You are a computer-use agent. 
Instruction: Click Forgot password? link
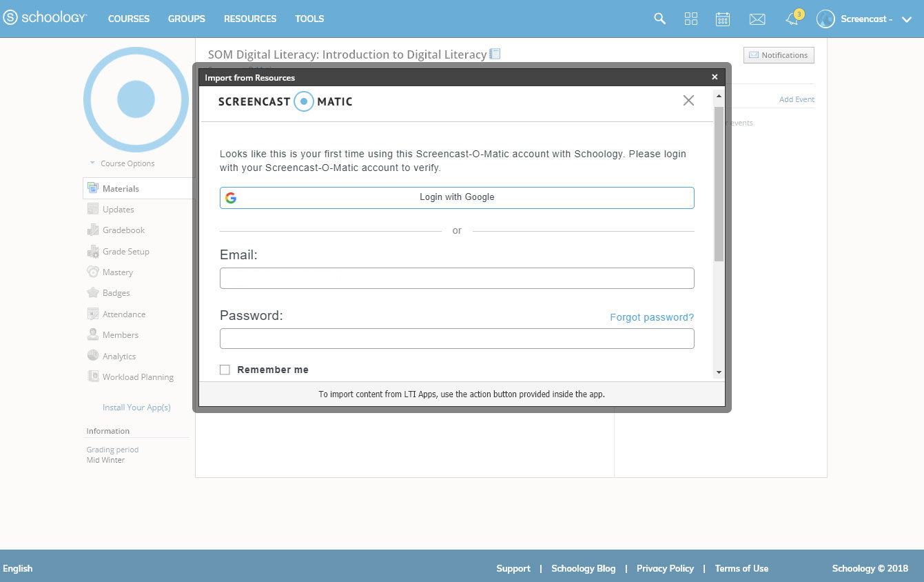click(x=652, y=317)
